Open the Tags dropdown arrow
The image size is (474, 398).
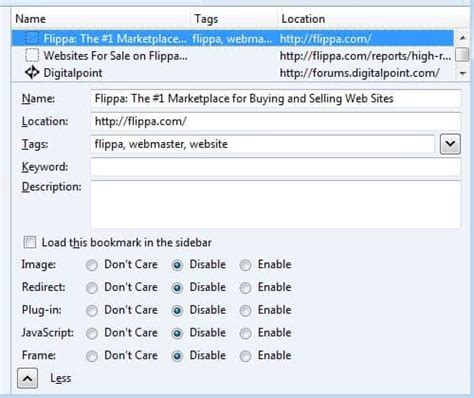click(x=450, y=144)
